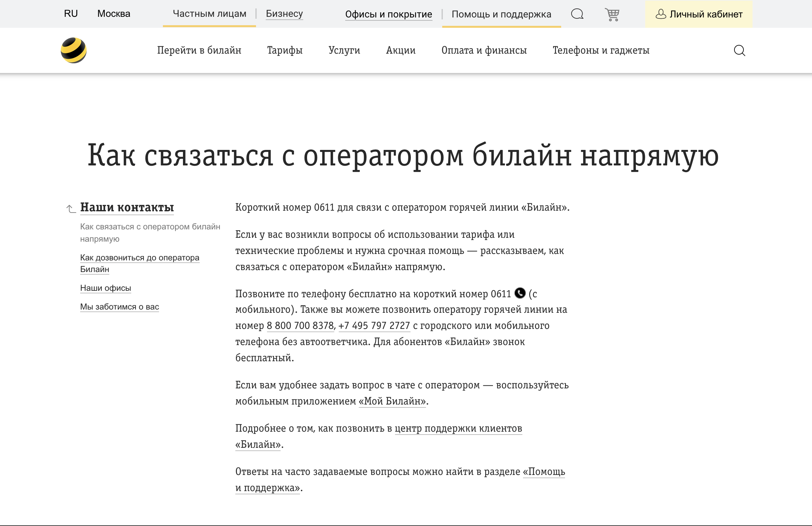Viewport: 812px width, 526px height.
Task: Open the Наши офисы sidebar link
Action: [105, 288]
